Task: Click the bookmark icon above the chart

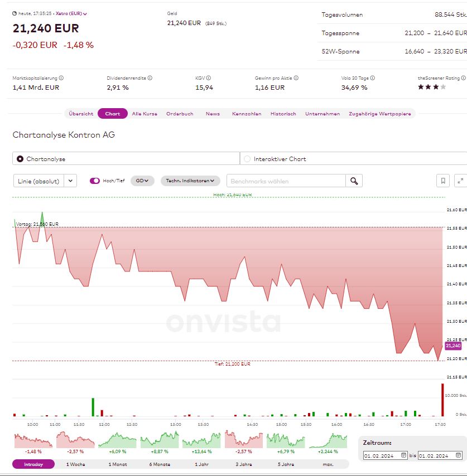Action: point(442,181)
